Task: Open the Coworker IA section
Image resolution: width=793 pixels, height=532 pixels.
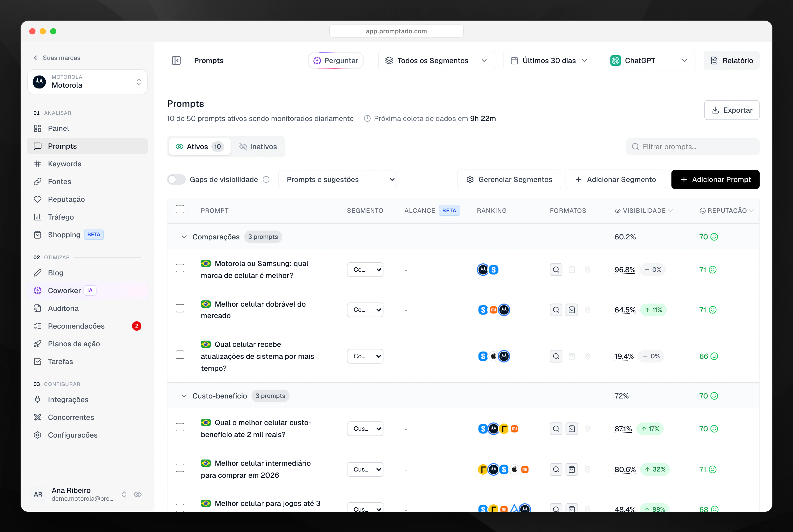Action: tap(87, 291)
